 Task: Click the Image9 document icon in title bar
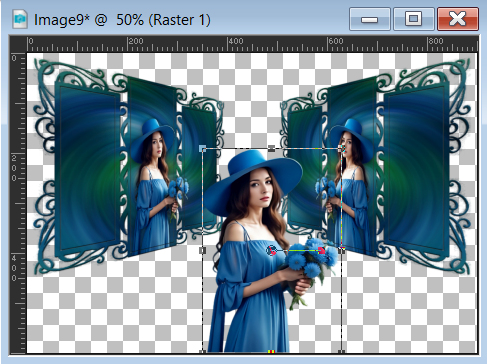[x=20, y=19]
